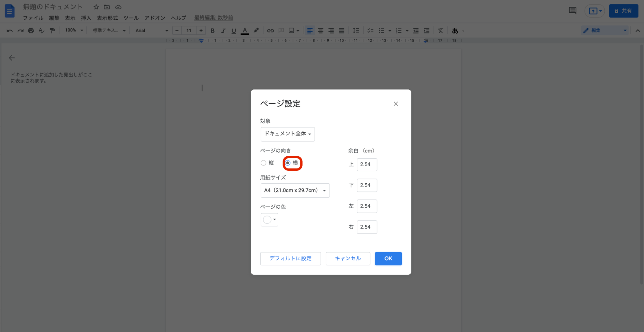Align text to the right
Viewport: 644px width, 332px height.
coord(331,31)
